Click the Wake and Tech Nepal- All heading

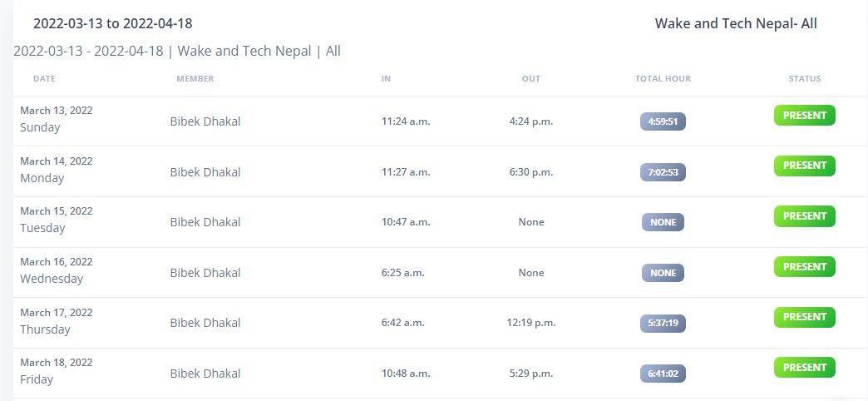tap(736, 23)
